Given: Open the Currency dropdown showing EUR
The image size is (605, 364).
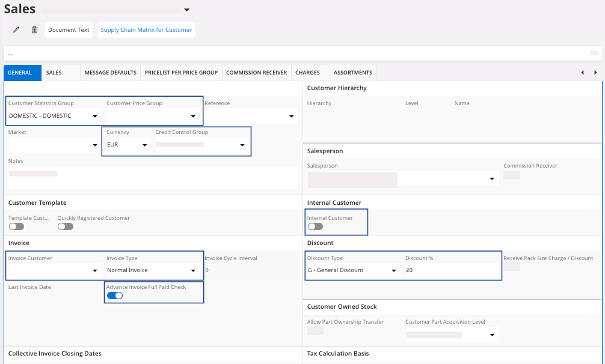Looking at the screenshot, I should coord(144,145).
